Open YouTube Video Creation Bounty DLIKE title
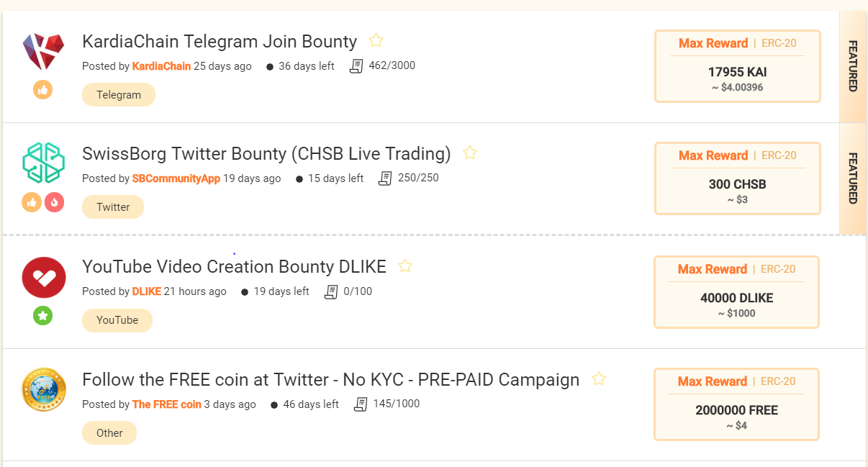This screenshot has width=868, height=467. pos(235,267)
